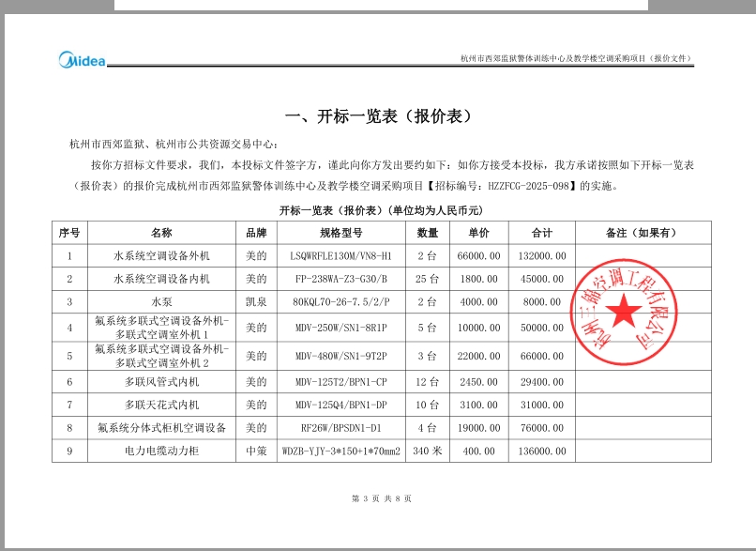Click the item name ending "多联式空调室外机 1"
Screen dimensions: 756x551
click(161, 328)
